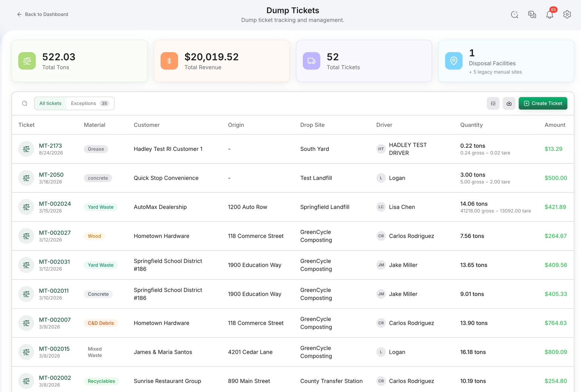Screen dimensions: 581x392
Task: Click the scale icon for MT-002027
Action: pyautogui.click(x=26, y=236)
